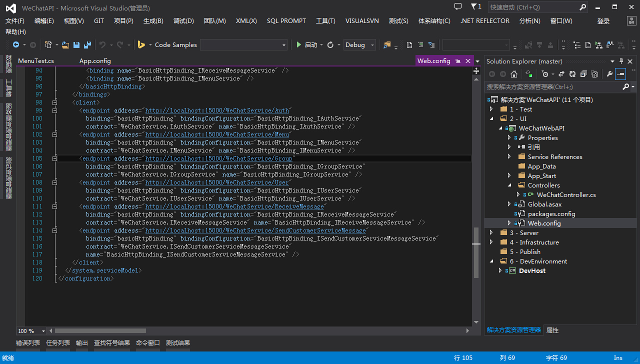Open the 启动 start options dropdown arrow

pos(321,45)
